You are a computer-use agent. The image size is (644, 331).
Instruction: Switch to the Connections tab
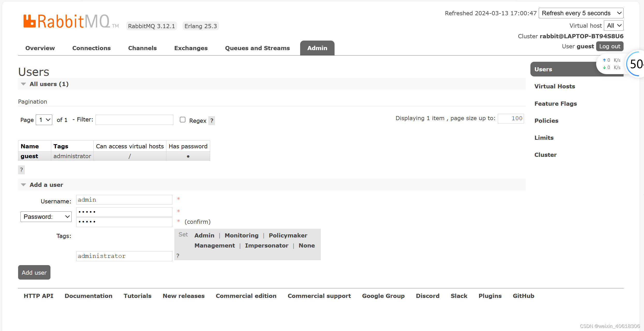[x=91, y=48]
